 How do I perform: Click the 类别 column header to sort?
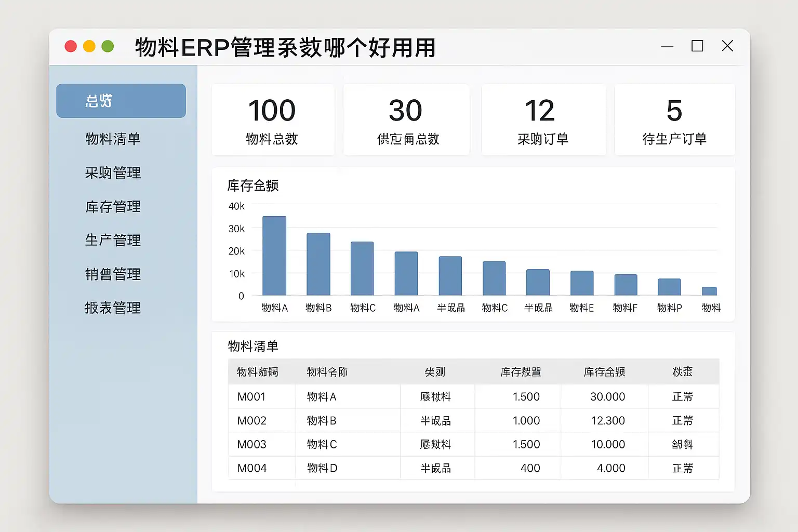pyautogui.click(x=435, y=372)
